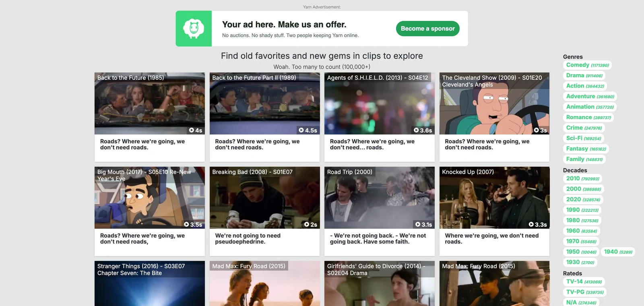644x306 pixels.
Task: Click 'Roads? Where we're going, we don't need... roads.'
Action: [372, 145]
